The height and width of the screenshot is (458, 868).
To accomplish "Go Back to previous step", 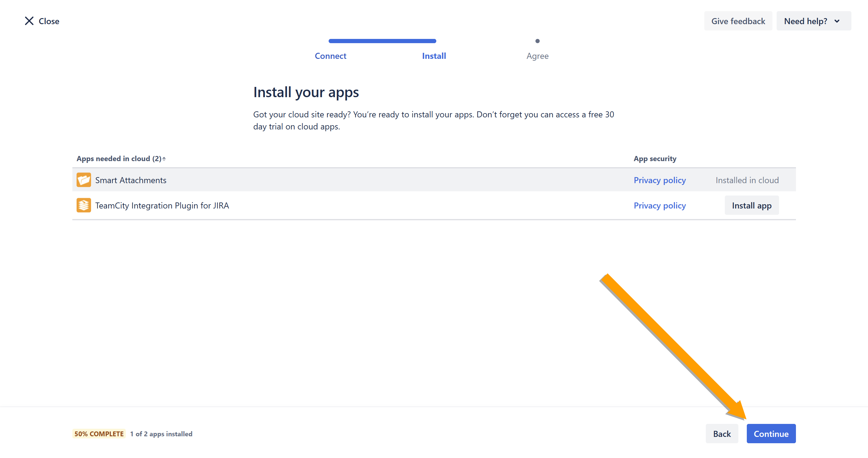I will click(x=721, y=433).
